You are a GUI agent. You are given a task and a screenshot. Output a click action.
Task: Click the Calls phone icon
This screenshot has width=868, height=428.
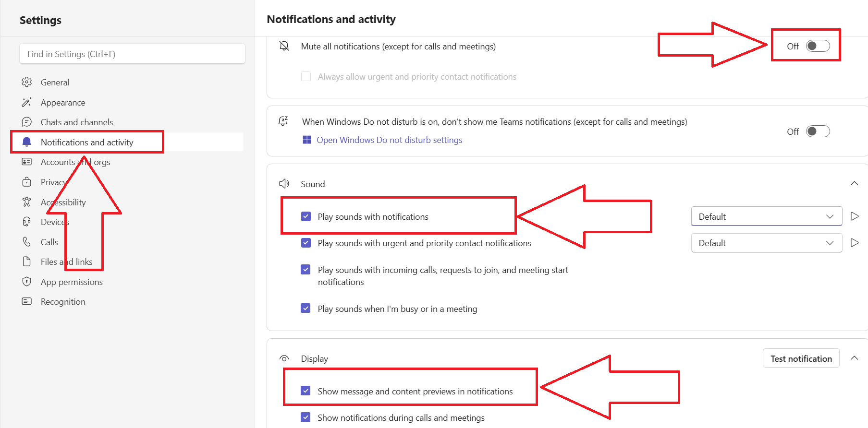point(27,242)
